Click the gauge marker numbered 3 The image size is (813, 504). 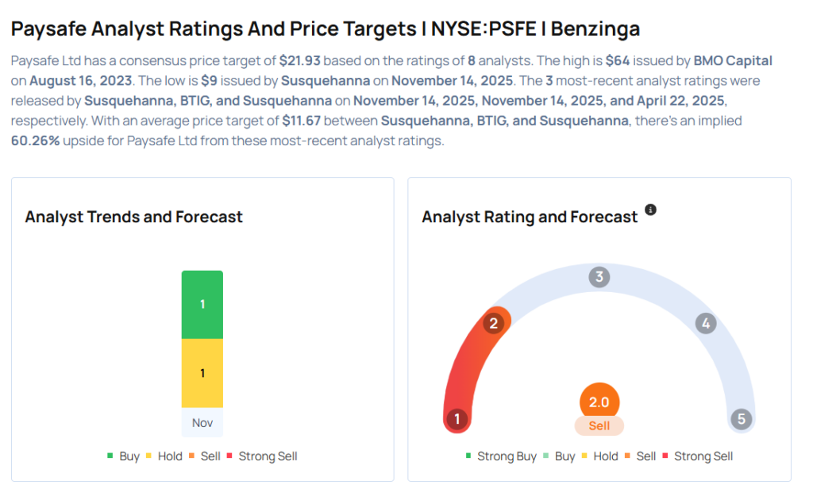pos(599,277)
